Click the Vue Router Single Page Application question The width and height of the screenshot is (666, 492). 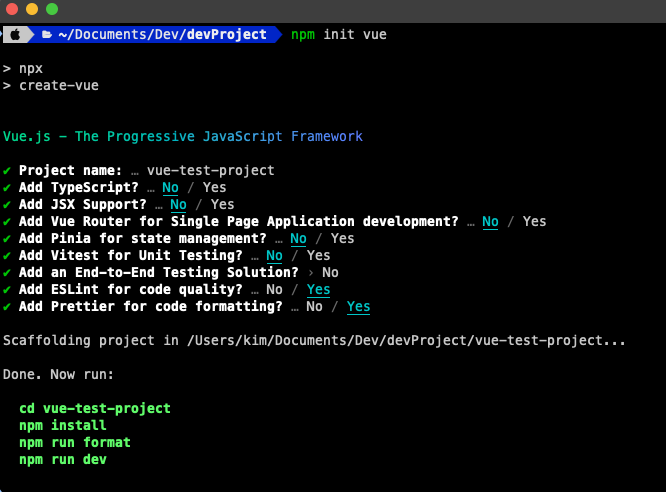(239, 221)
